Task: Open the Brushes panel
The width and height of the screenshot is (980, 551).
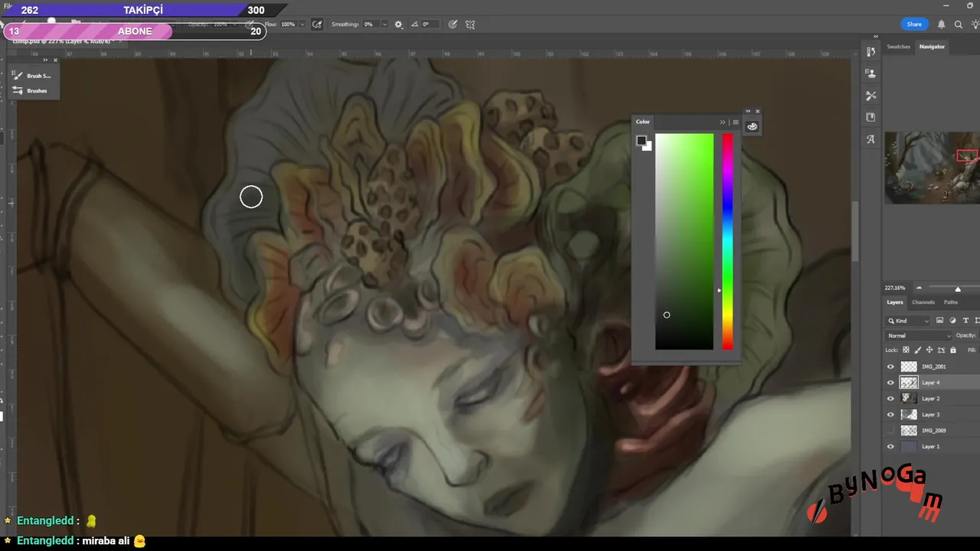Action: pos(30,91)
